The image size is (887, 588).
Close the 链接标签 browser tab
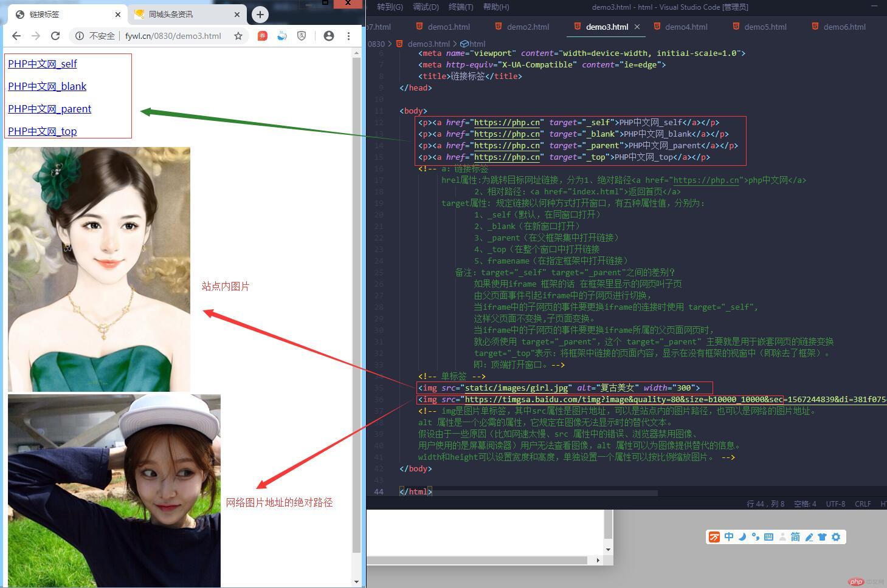118,14
